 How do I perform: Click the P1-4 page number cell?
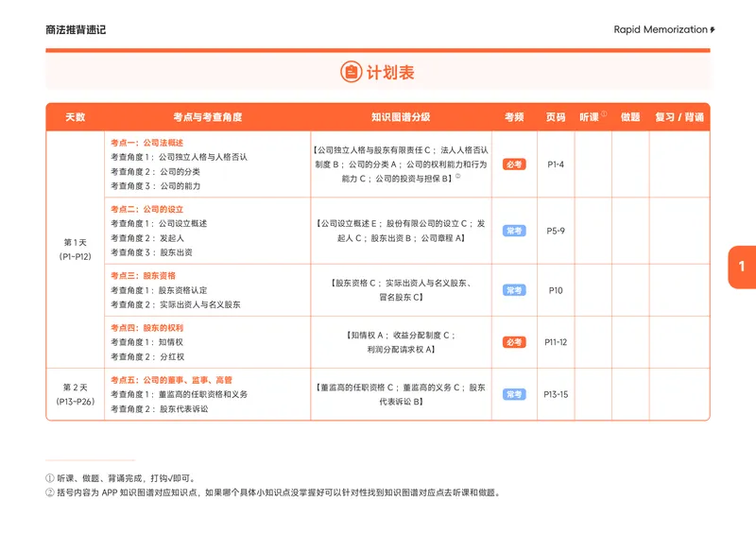556,164
